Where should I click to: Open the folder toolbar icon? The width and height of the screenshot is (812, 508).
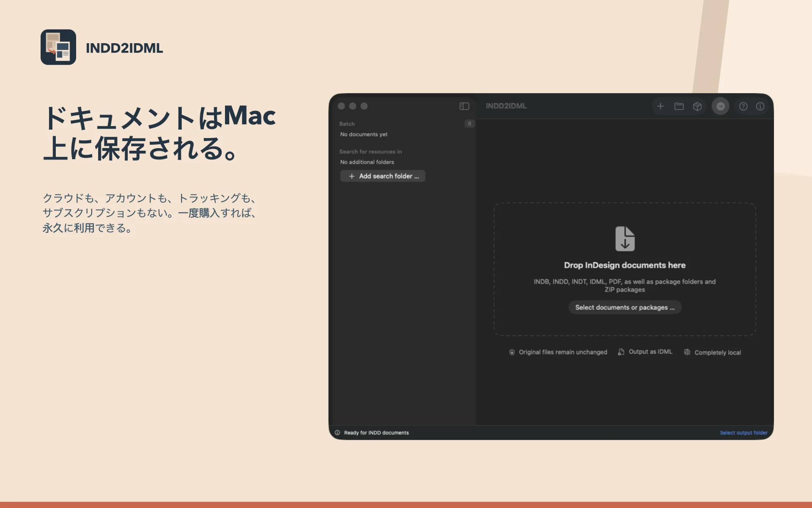point(679,106)
